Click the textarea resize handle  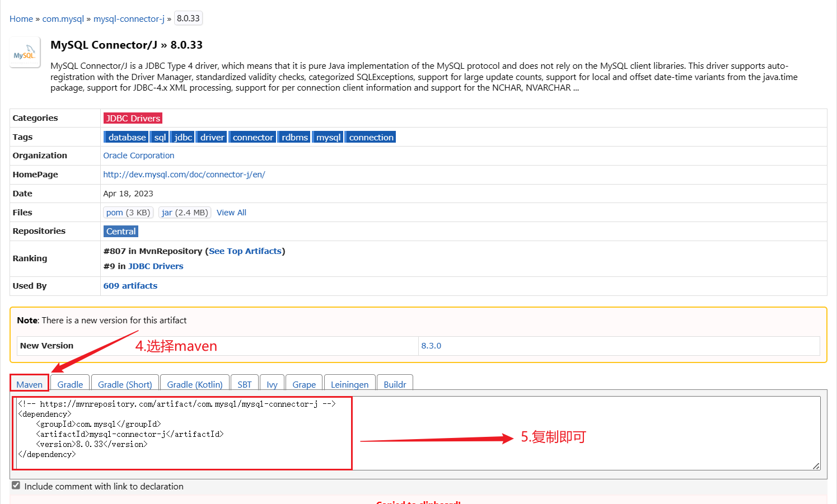816,466
